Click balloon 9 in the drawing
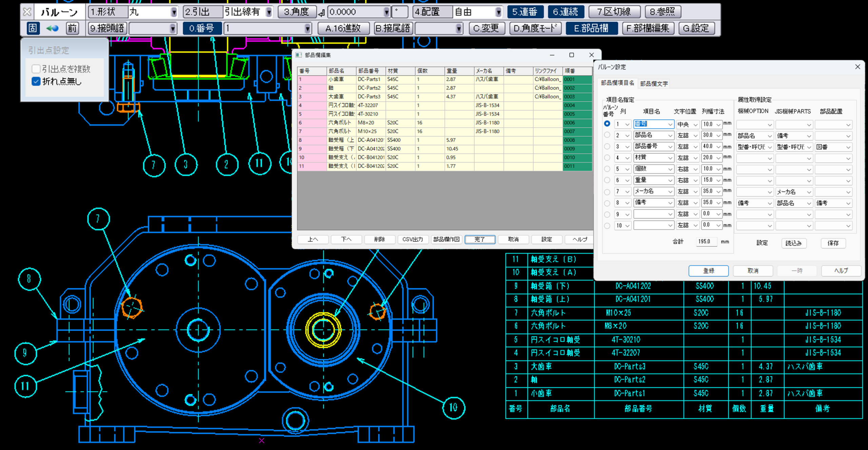Image resolution: width=868 pixels, height=450 pixels. (25, 353)
